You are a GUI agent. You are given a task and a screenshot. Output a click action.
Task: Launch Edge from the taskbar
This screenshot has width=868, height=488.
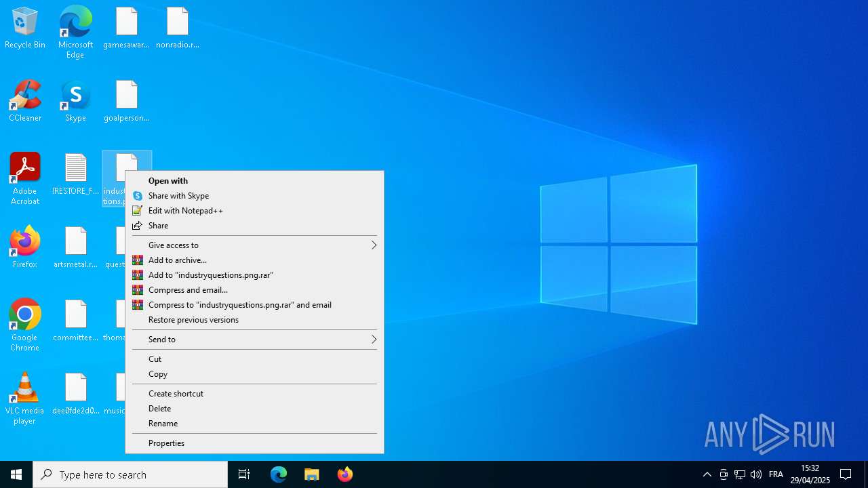[x=279, y=474]
